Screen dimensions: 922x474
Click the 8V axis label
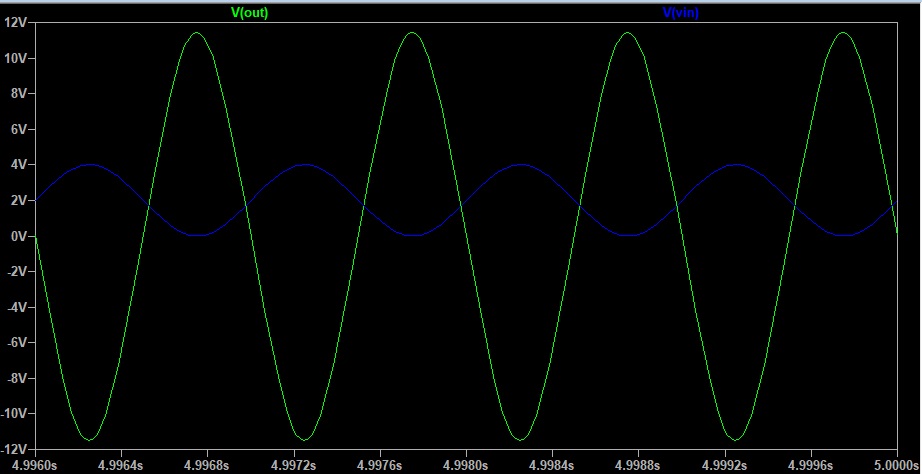pos(19,94)
